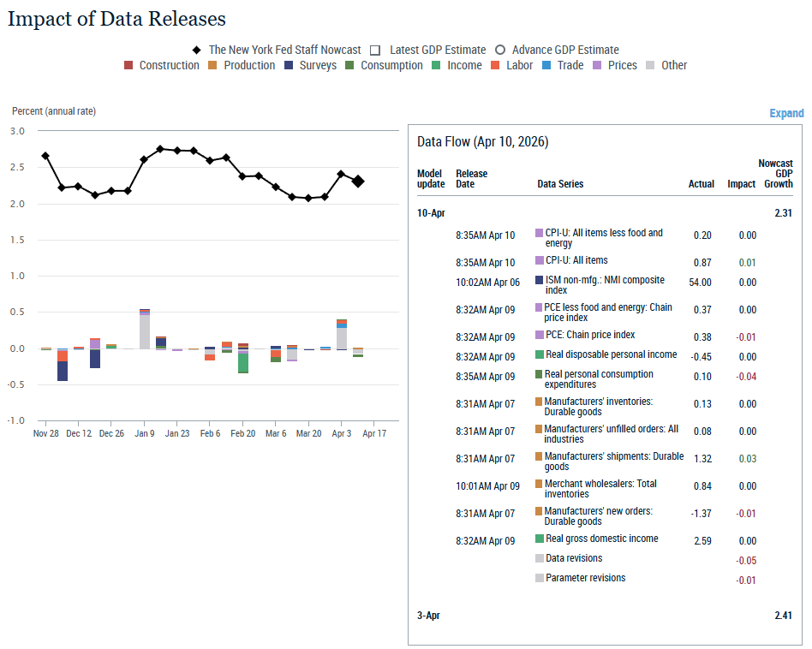Collapse the 10-Apr model update row
The height and width of the screenshot is (649, 812).
431,213
